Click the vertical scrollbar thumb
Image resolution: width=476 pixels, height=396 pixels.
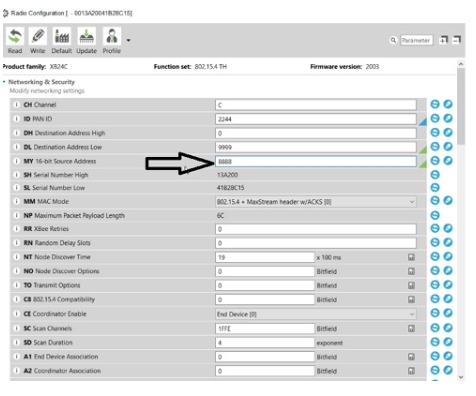(x=461, y=107)
